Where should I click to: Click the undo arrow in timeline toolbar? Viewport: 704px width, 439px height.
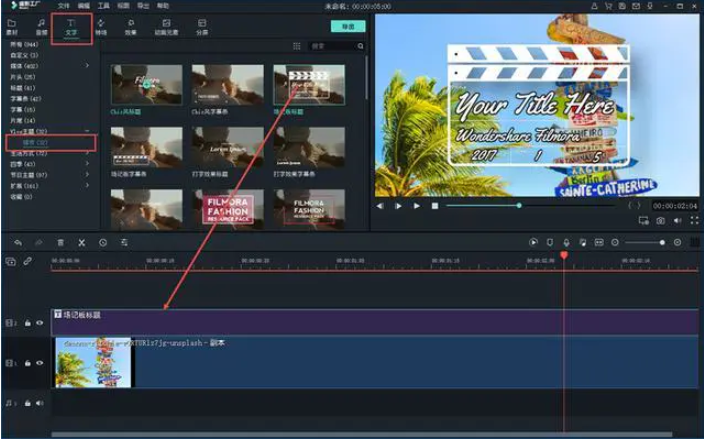[x=18, y=242]
